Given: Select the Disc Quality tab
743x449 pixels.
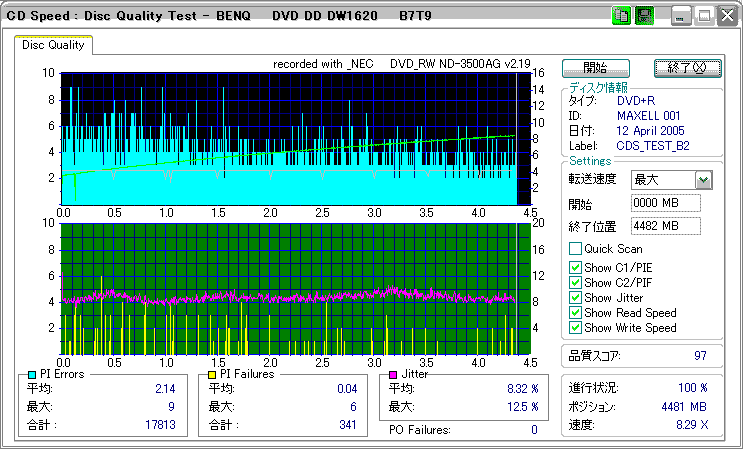Looking at the screenshot, I should (54, 45).
